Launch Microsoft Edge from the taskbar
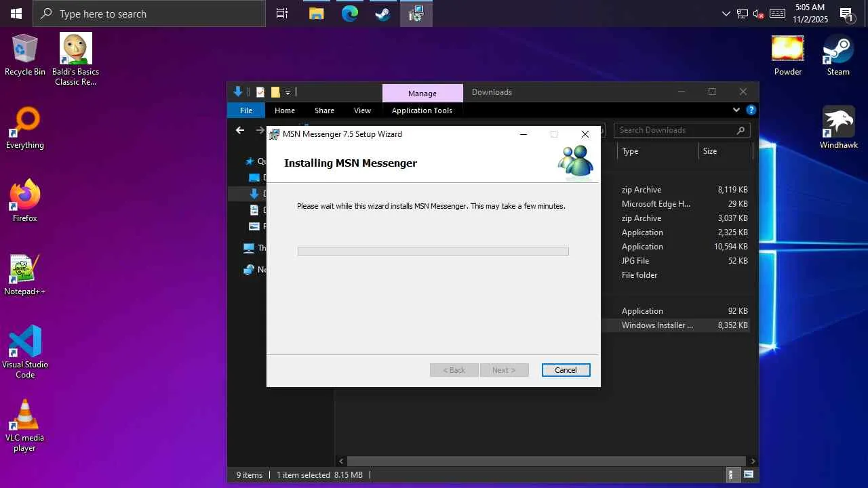Screen dimensions: 868x488 (349, 14)
